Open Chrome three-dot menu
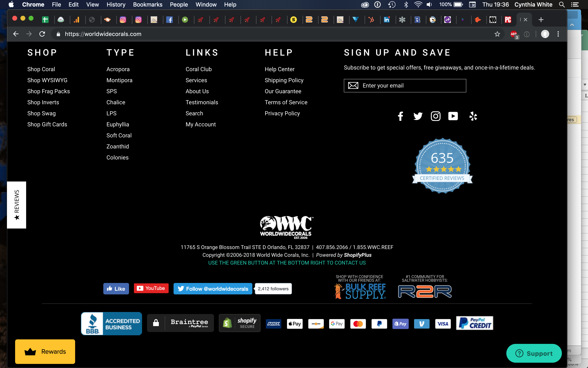 point(558,34)
